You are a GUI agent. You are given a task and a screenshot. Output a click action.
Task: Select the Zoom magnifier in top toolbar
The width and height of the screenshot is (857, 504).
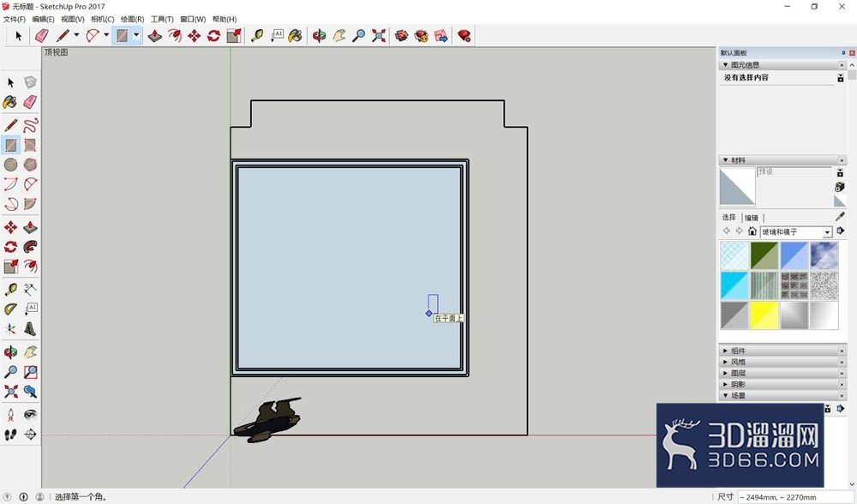coord(358,36)
